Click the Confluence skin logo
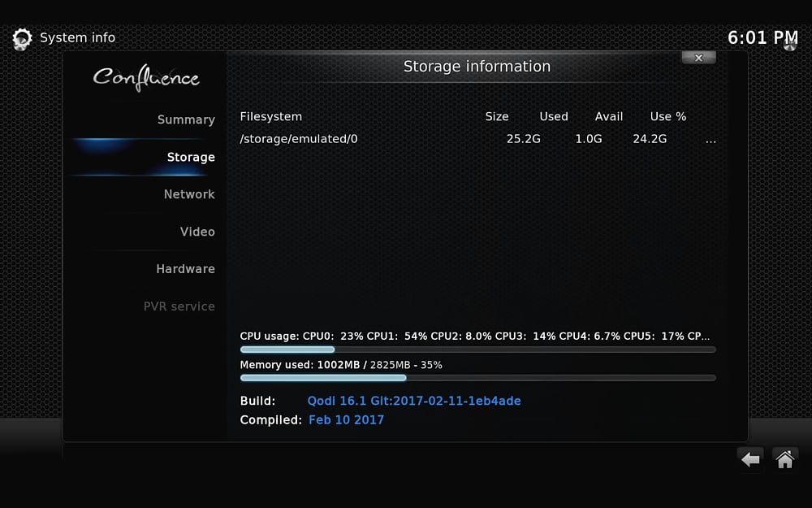The width and height of the screenshot is (812, 508). point(145,77)
